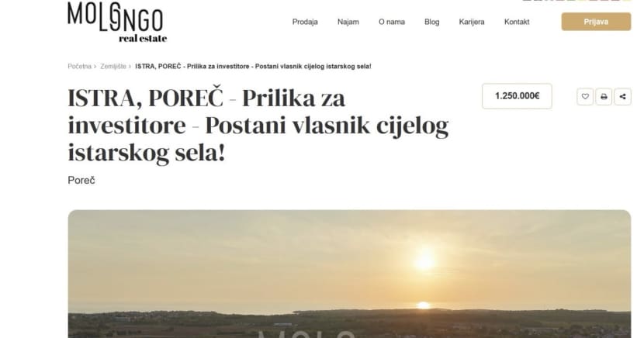Click the listing headline about istarskog sela
644x338 pixels.
pyautogui.click(x=258, y=125)
